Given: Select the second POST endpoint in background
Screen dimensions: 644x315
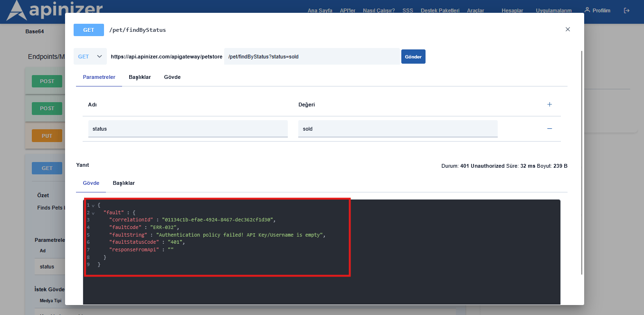Looking at the screenshot, I should (x=47, y=108).
